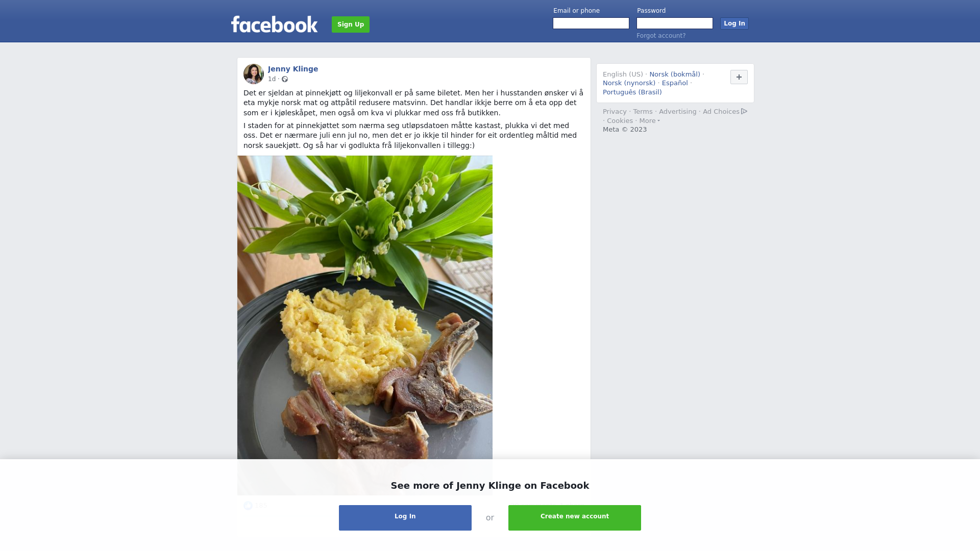Click the blue Log In banner button
980x551 pixels.
tap(405, 517)
